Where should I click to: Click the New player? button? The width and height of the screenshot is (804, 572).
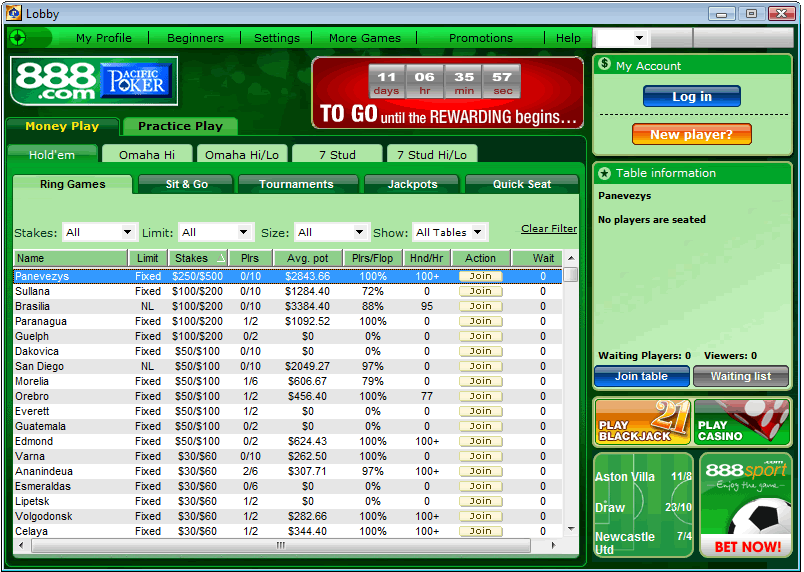tap(692, 134)
